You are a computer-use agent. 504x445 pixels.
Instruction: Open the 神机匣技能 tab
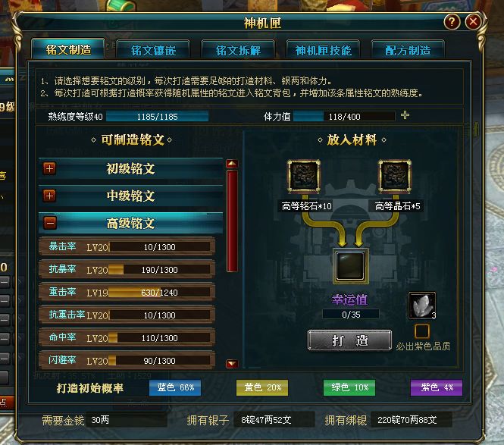[x=323, y=50]
